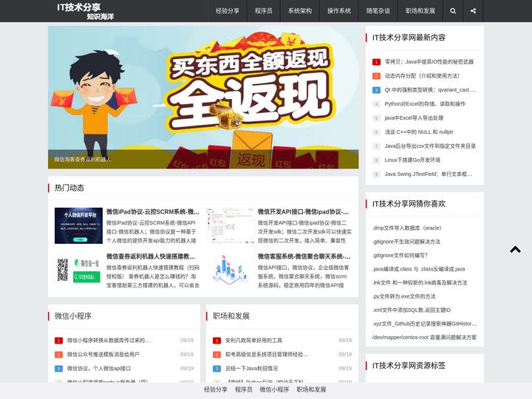The width and height of the screenshot is (532, 399).
Task: Open the 经验分享 top menu
Action: coord(228,11)
